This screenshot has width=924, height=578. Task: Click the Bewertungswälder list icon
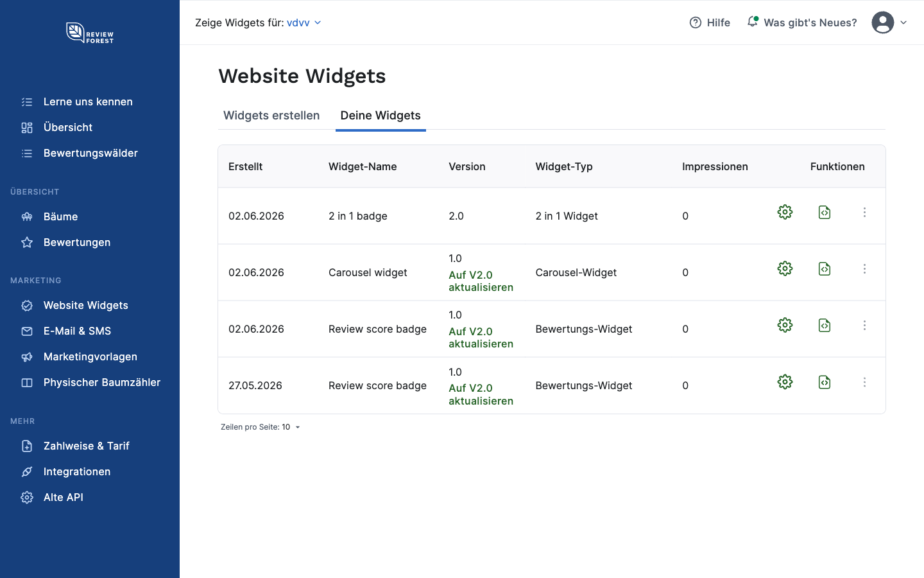(x=27, y=153)
